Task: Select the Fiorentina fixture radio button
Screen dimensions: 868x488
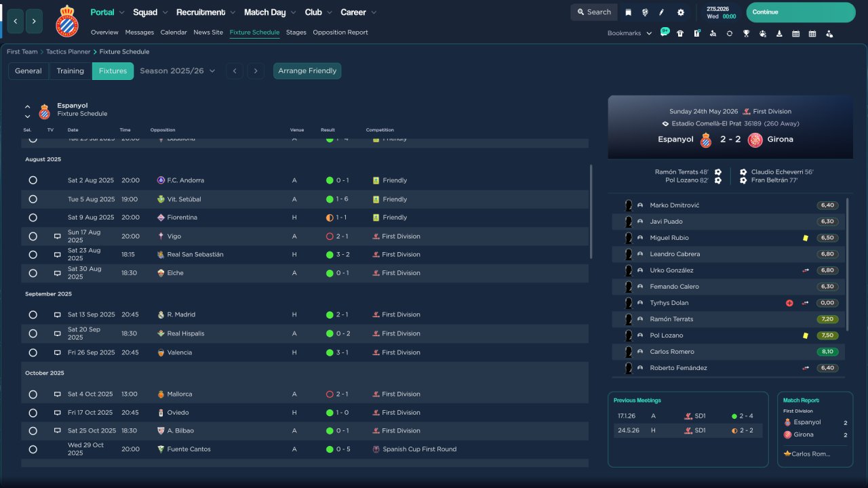Action: coord(33,218)
